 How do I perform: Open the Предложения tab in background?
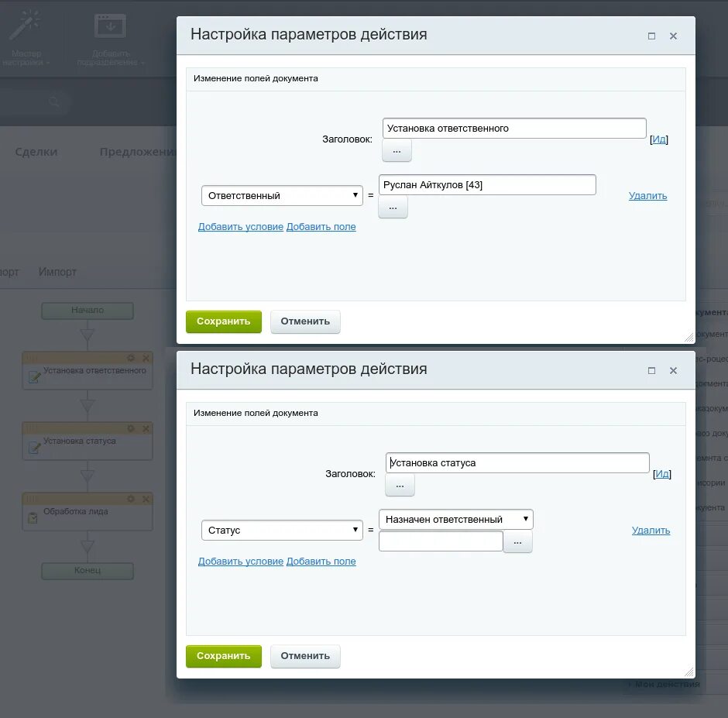(x=138, y=152)
